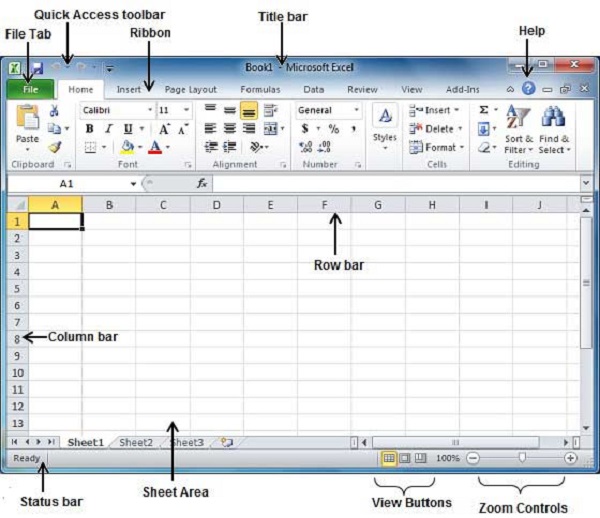This screenshot has height=518, width=600.
Task: Apply Percent Style format
Action: [334, 129]
